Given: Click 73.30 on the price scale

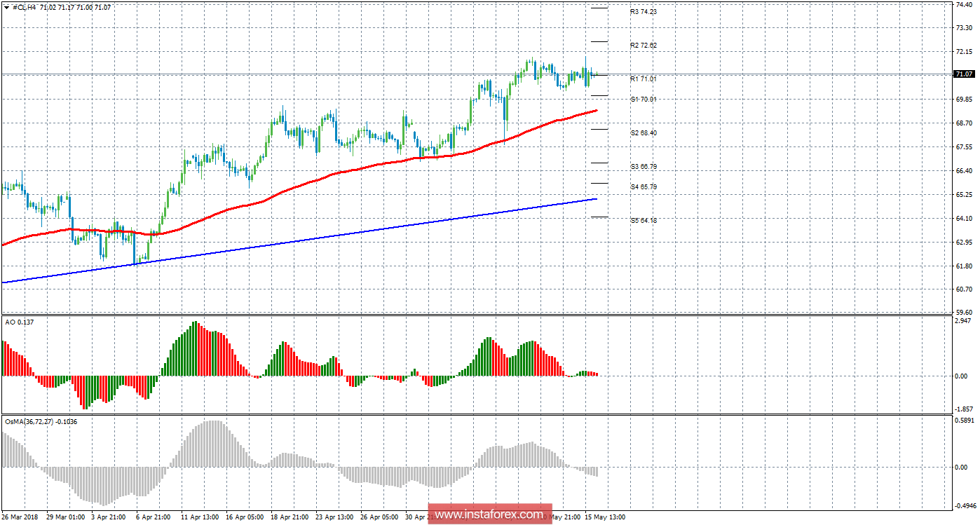Looking at the screenshot, I should (x=964, y=29).
